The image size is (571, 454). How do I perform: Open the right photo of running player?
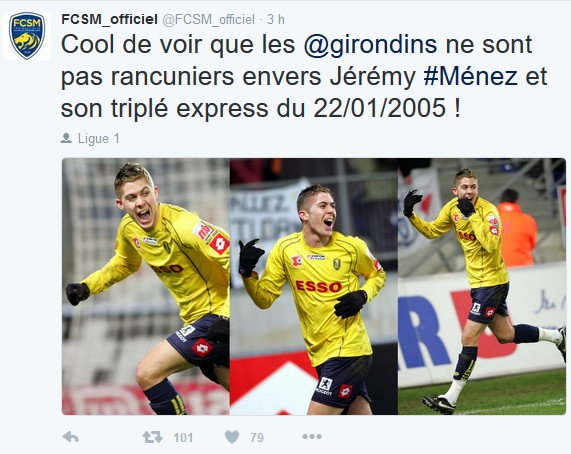coord(482,287)
